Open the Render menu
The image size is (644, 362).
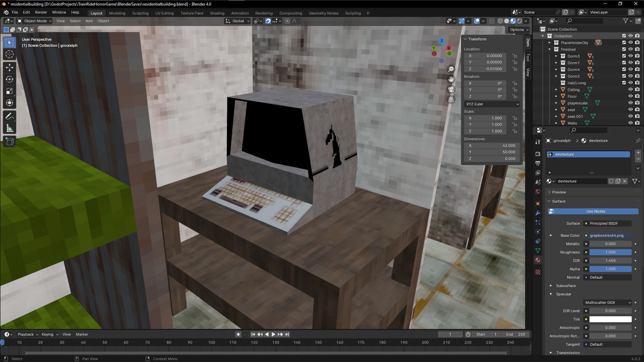click(41, 12)
